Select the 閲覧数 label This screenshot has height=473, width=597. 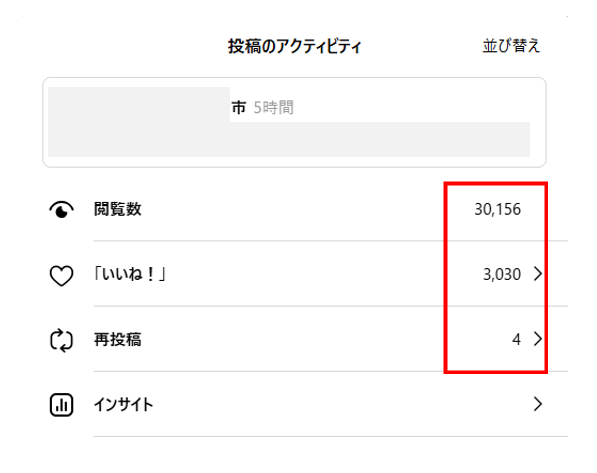(118, 209)
